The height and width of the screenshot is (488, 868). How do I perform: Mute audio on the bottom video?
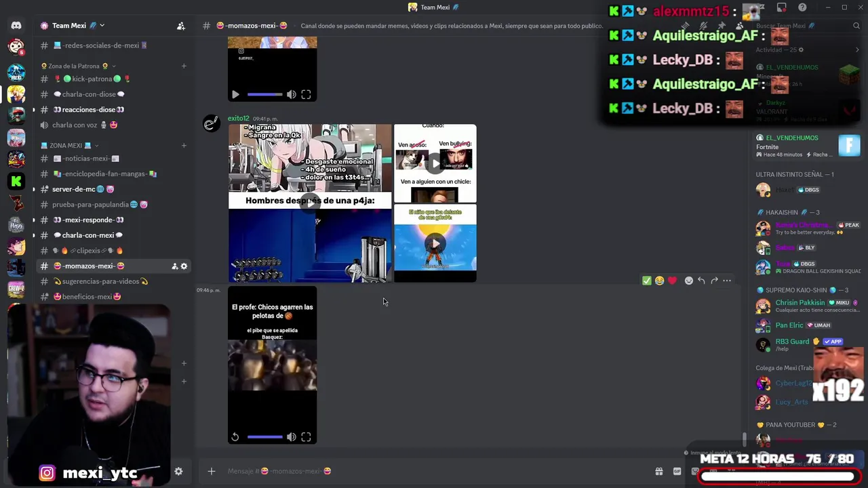pos(292,437)
